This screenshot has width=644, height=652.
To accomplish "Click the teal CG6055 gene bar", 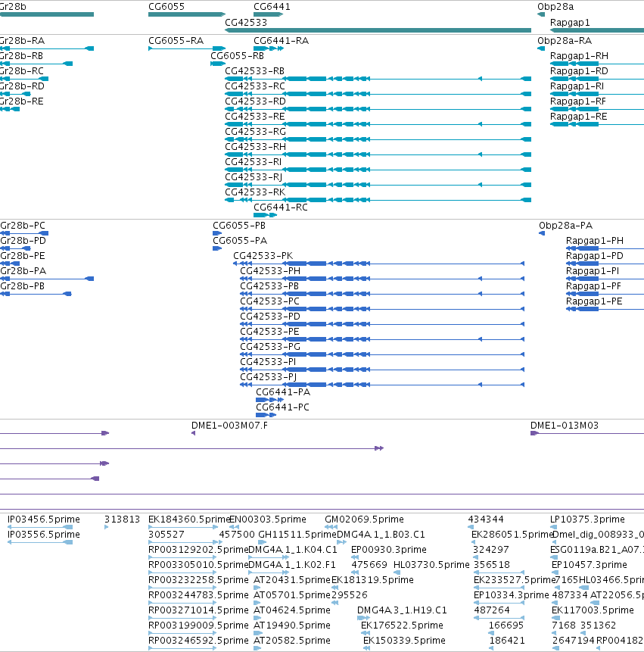I will pos(187,14).
